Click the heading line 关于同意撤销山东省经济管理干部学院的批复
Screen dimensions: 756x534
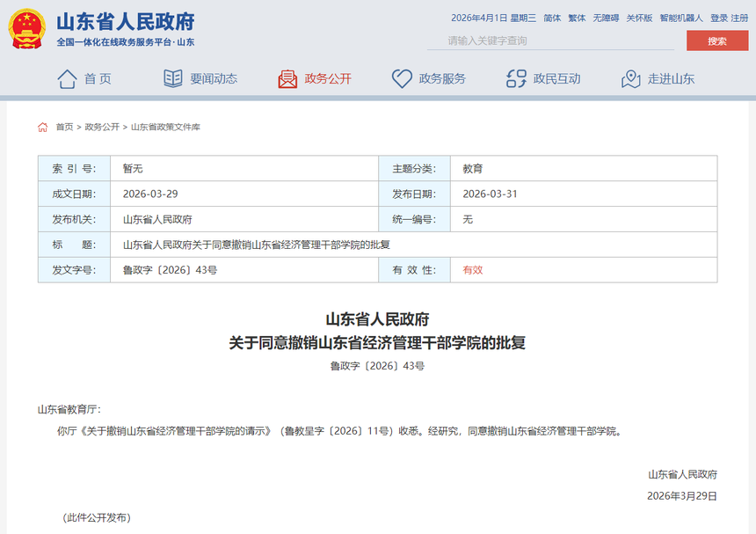tap(377, 343)
